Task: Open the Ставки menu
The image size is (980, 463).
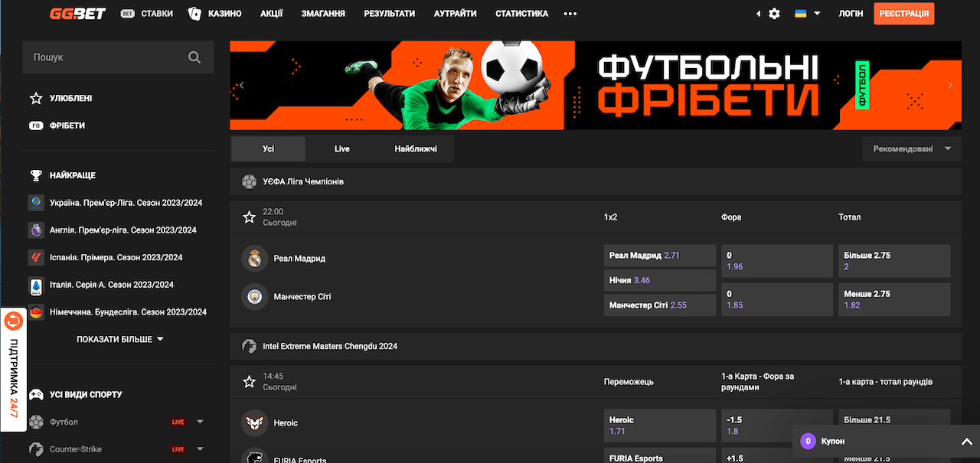Action: tap(147, 14)
